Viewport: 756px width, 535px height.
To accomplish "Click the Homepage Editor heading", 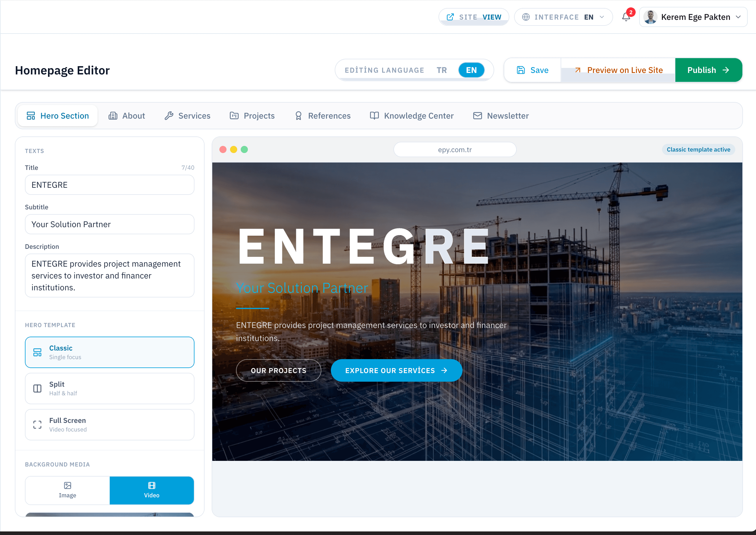I will coord(62,70).
